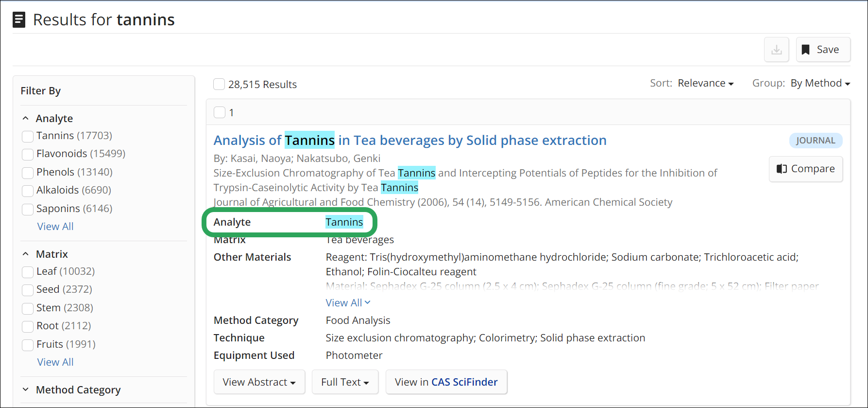Screen dimensions: 868x408
Task: Click the authors line Kasai, Naoya
Action: click(297, 159)
